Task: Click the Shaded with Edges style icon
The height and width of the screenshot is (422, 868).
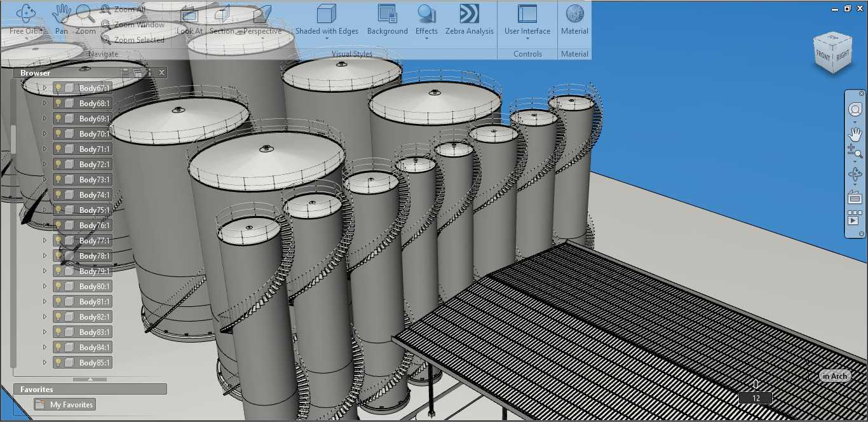Action: [327, 14]
